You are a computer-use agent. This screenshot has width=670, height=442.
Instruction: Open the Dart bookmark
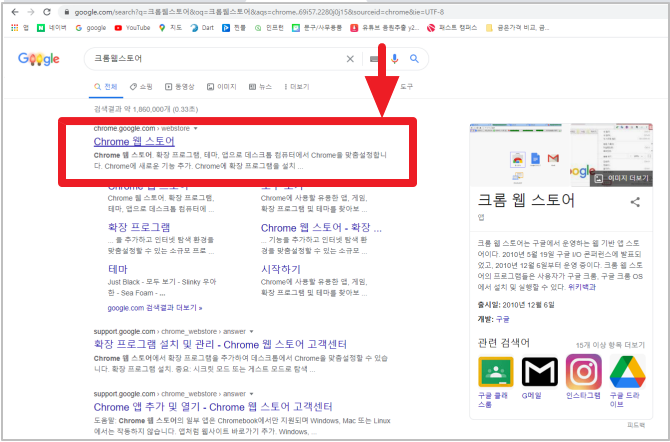pyautogui.click(x=202, y=28)
